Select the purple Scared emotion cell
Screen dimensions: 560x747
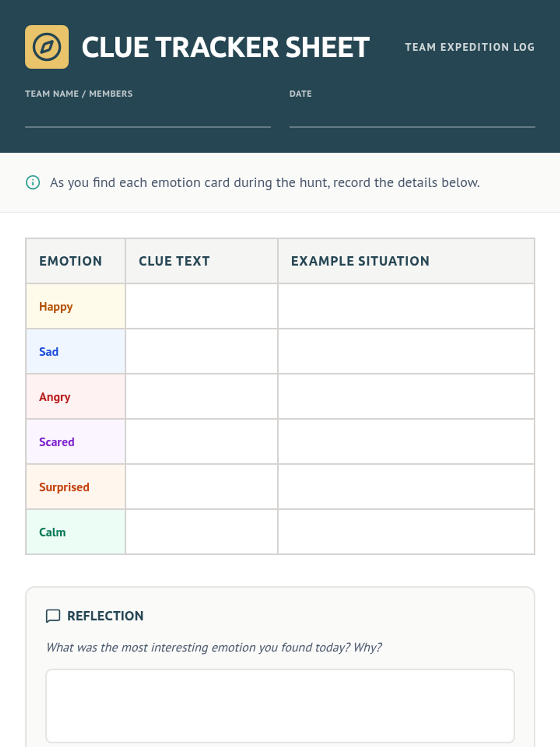(76, 442)
